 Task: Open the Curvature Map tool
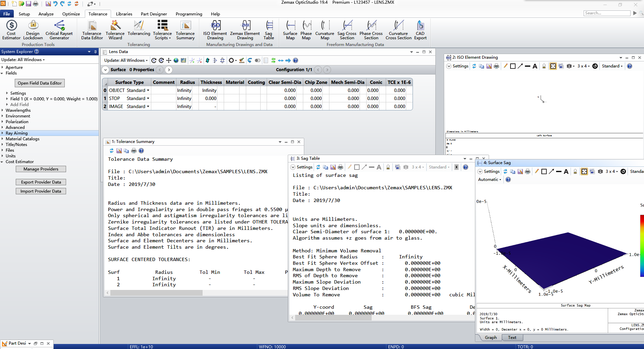325,30
